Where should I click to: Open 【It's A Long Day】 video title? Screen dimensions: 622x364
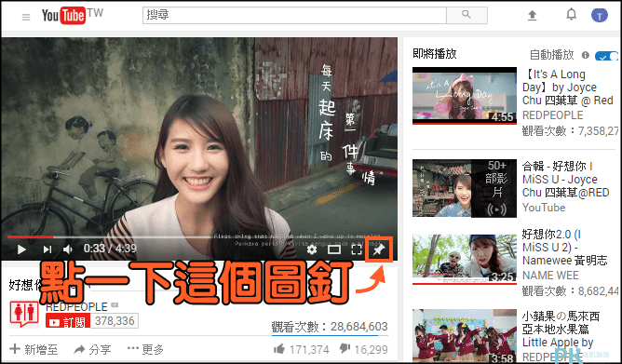pyautogui.click(x=568, y=88)
